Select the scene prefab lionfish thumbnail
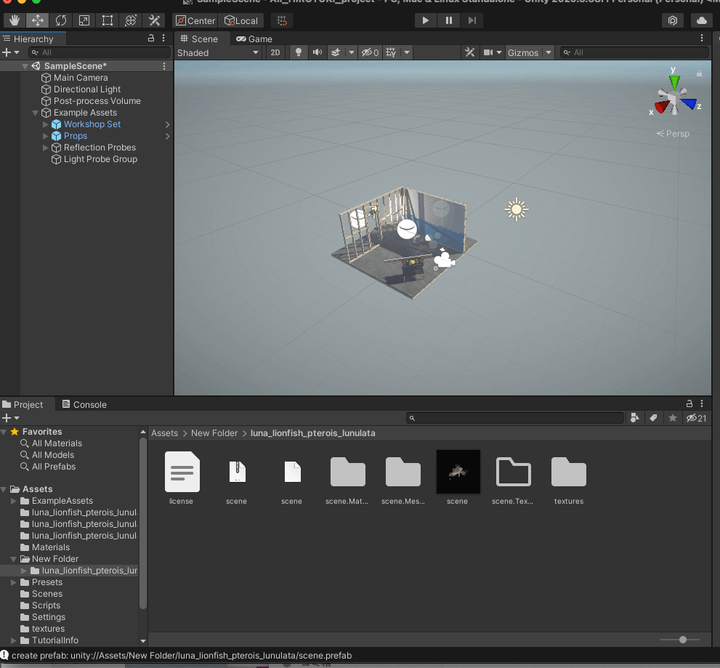Image resolution: width=720 pixels, height=668 pixels. (x=458, y=471)
